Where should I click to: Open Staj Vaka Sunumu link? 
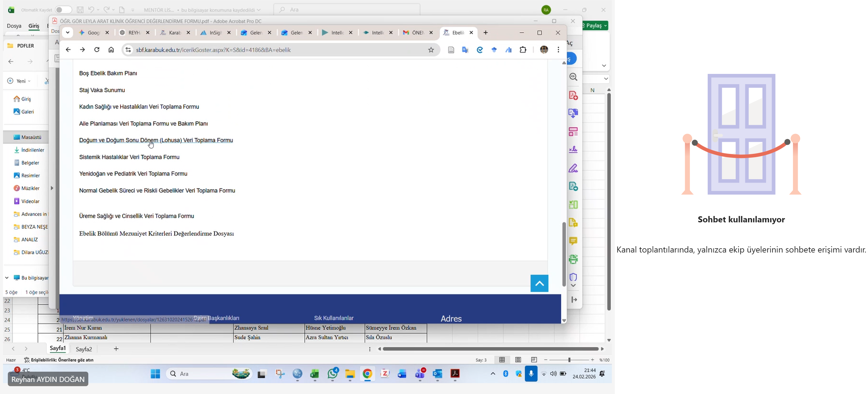click(x=102, y=90)
